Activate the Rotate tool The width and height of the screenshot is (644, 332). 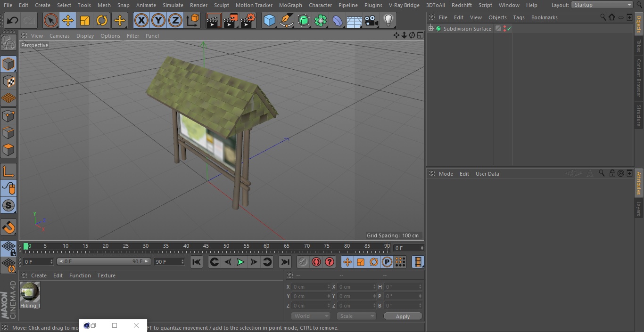[102, 21]
